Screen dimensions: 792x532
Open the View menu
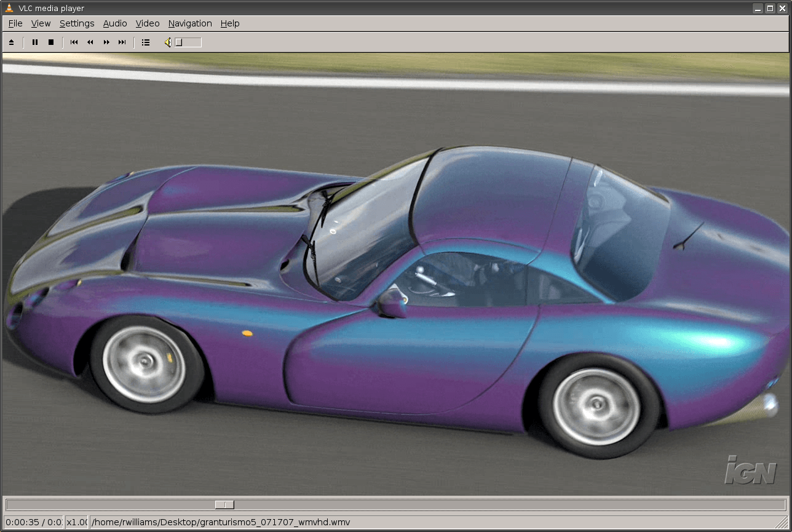(x=41, y=23)
